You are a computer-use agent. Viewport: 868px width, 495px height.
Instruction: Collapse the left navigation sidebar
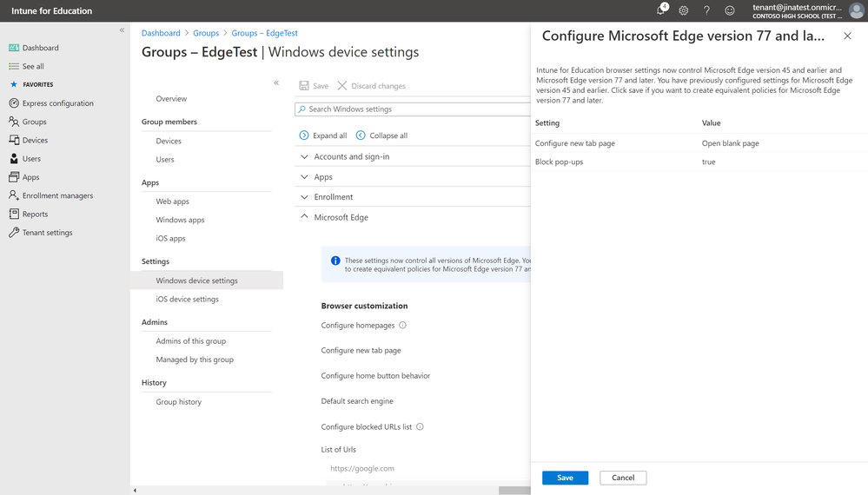[x=122, y=30]
